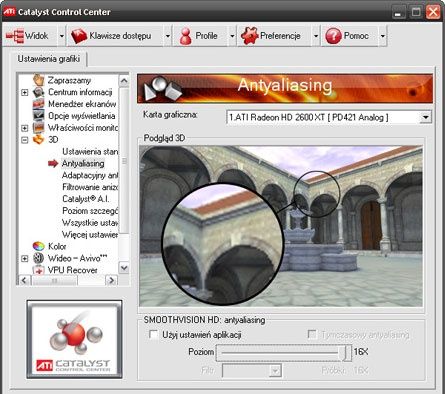445x394 pixels.
Task: Click the 3D preview courtyard image
Action: click(281, 226)
